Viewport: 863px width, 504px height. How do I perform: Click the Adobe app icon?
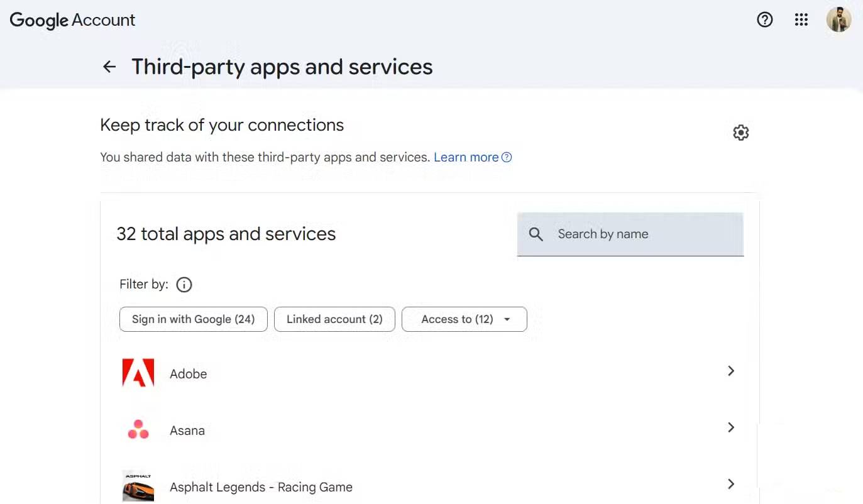pos(138,372)
